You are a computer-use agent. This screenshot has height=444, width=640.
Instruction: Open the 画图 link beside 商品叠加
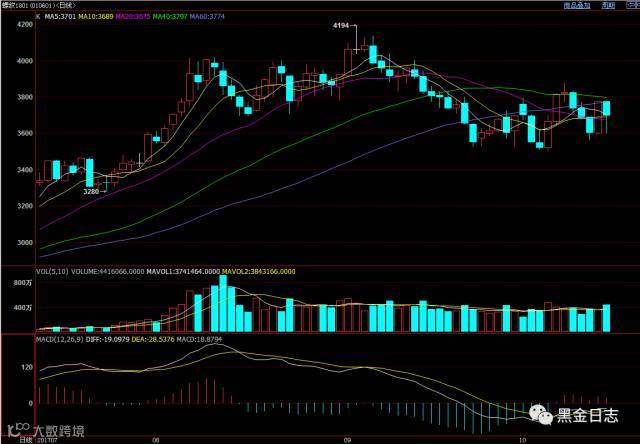(x=608, y=5)
